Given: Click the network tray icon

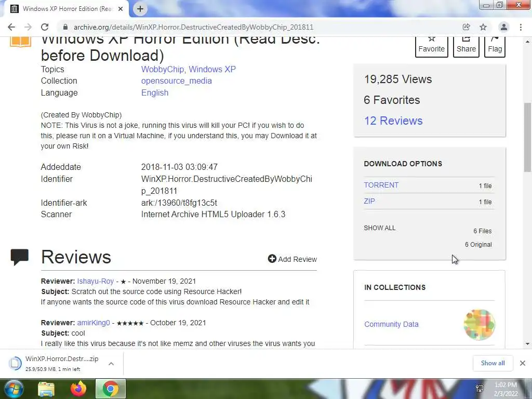Looking at the screenshot, I should 480,389.
